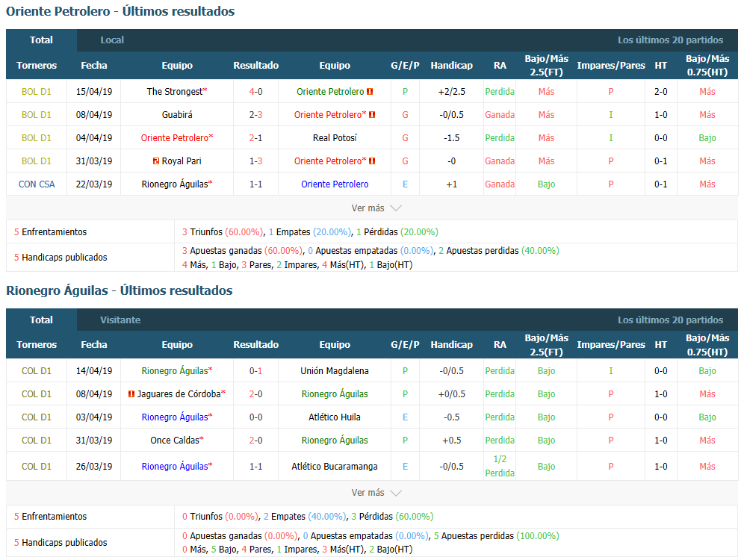Click the 1-3 result in the Royal Pari row
Viewport: 744px width, 560px height.
[255, 161]
